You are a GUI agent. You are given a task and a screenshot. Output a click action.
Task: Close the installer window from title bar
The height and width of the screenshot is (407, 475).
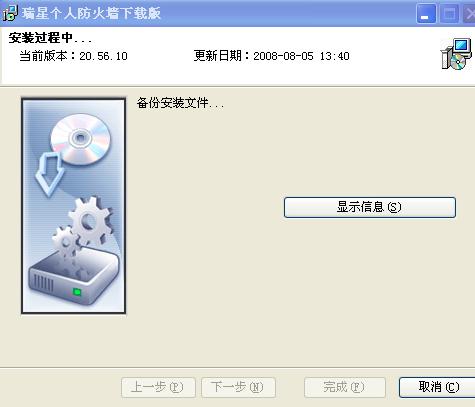(x=470, y=14)
